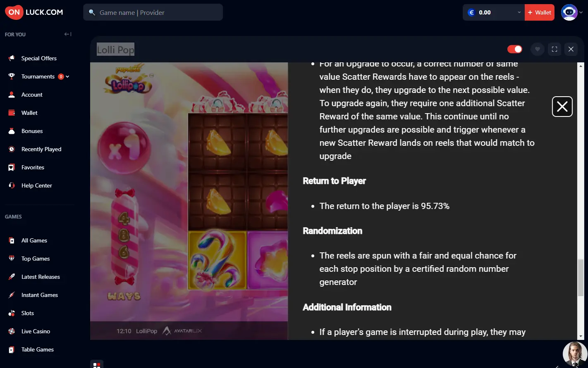Click the Top Games diamond icon
Image resolution: width=588 pixels, height=368 pixels.
(x=12, y=259)
